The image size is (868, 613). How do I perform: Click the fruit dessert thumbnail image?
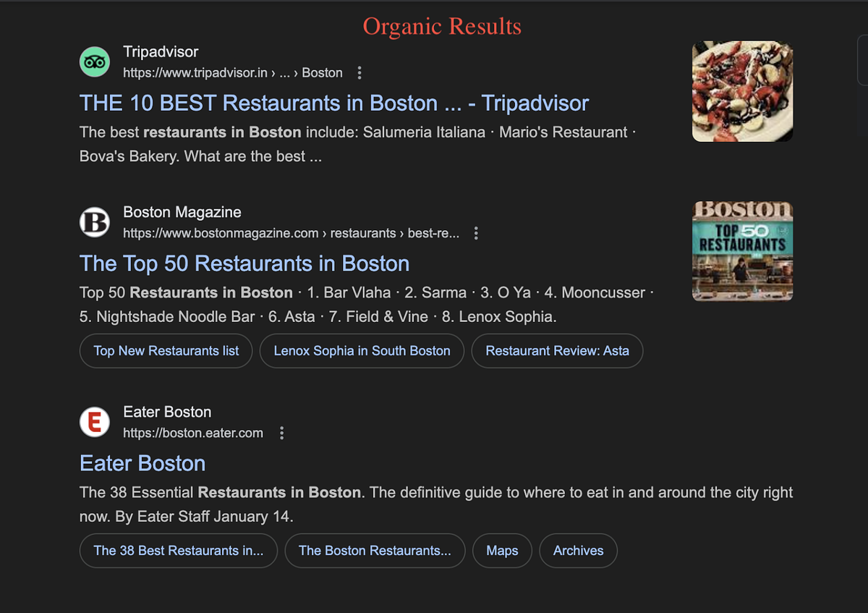click(x=742, y=90)
